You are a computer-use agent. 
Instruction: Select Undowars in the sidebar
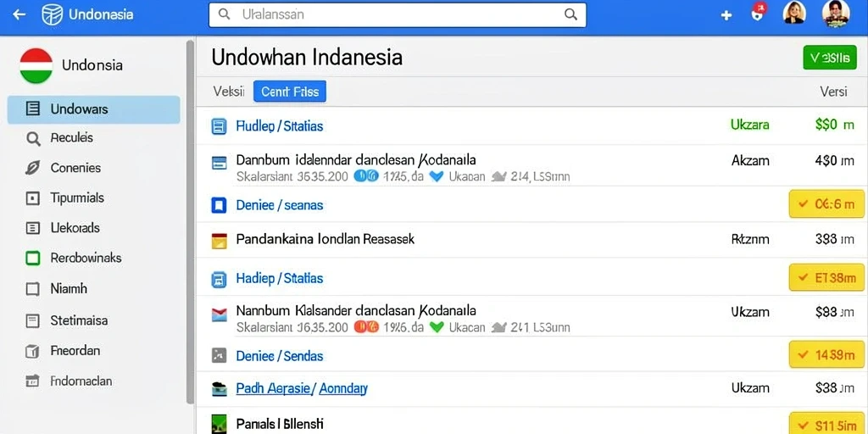(x=93, y=109)
